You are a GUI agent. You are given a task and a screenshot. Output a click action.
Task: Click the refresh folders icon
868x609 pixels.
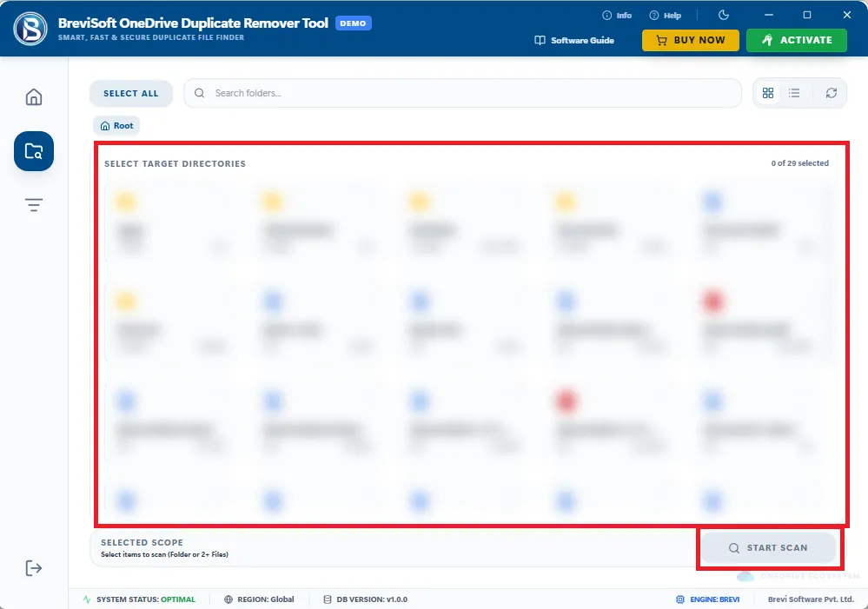pos(832,93)
